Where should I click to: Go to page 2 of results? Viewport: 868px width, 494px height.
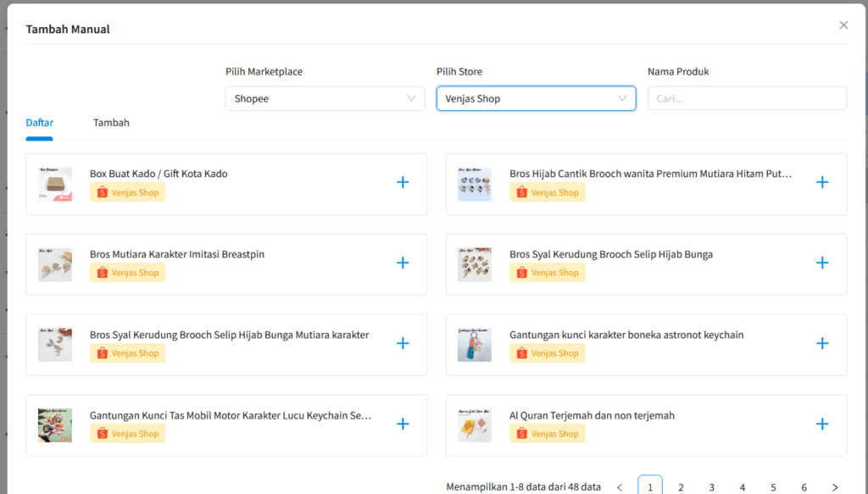(681, 485)
